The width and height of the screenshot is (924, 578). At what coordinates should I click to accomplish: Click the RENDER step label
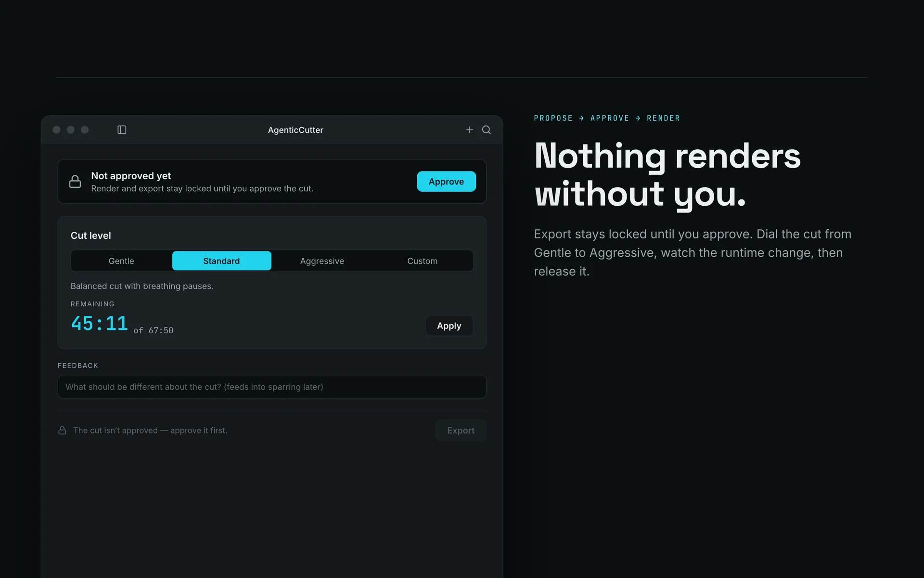tap(664, 118)
